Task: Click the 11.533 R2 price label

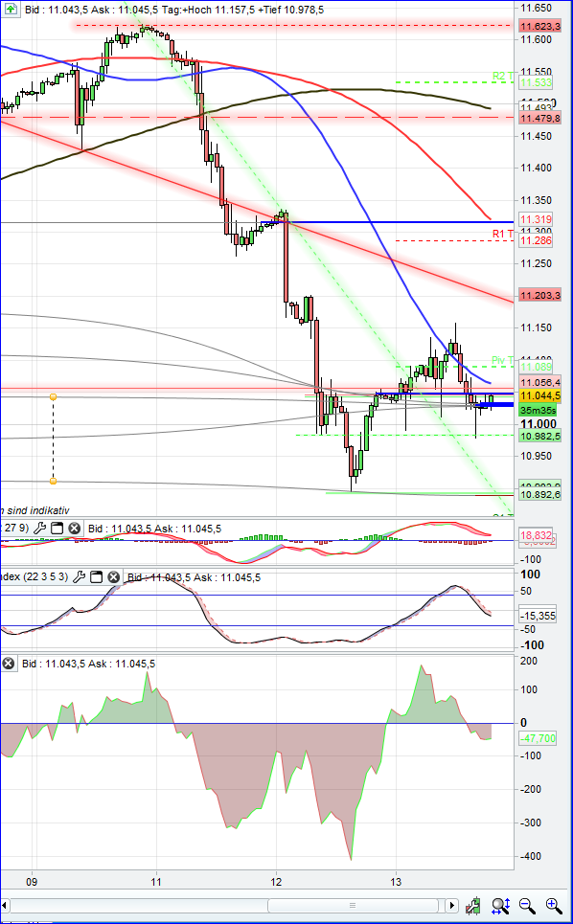Action: coord(536,82)
